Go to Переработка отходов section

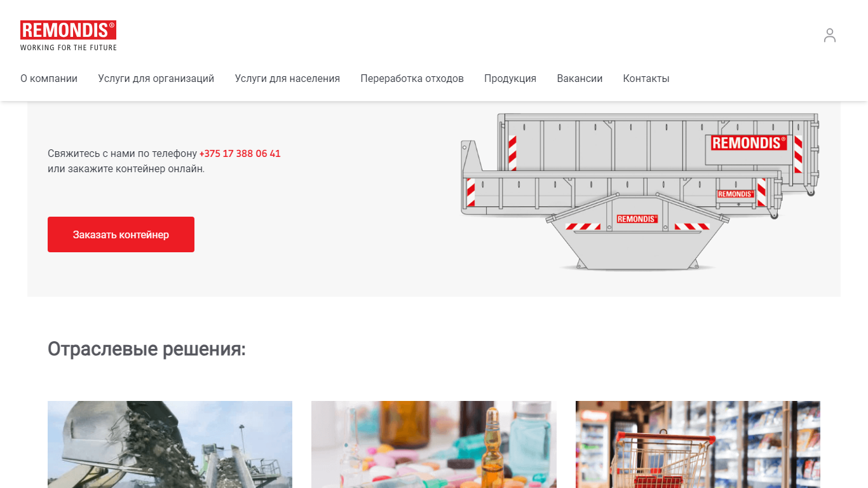[x=412, y=79]
